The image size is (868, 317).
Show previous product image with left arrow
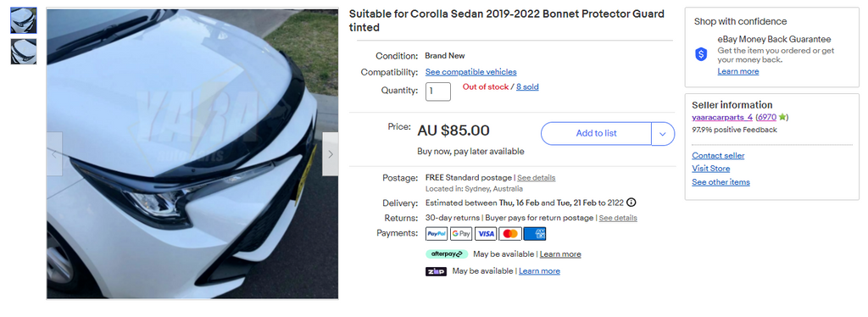54,154
